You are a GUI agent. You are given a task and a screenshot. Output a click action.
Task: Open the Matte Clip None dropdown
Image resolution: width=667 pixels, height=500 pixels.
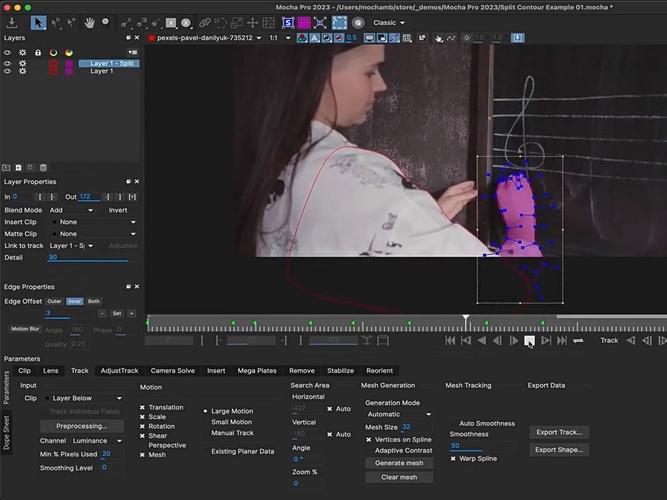pyautogui.click(x=93, y=234)
